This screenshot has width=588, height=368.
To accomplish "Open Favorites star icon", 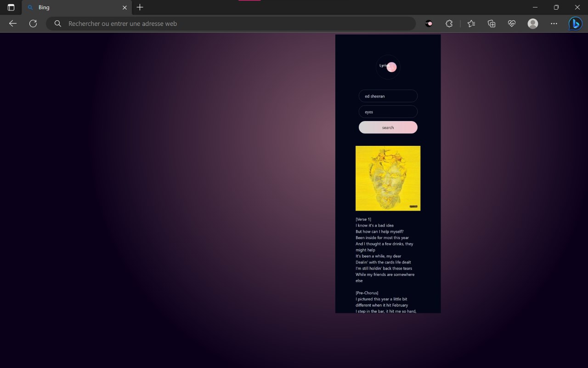I will pos(471,23).
